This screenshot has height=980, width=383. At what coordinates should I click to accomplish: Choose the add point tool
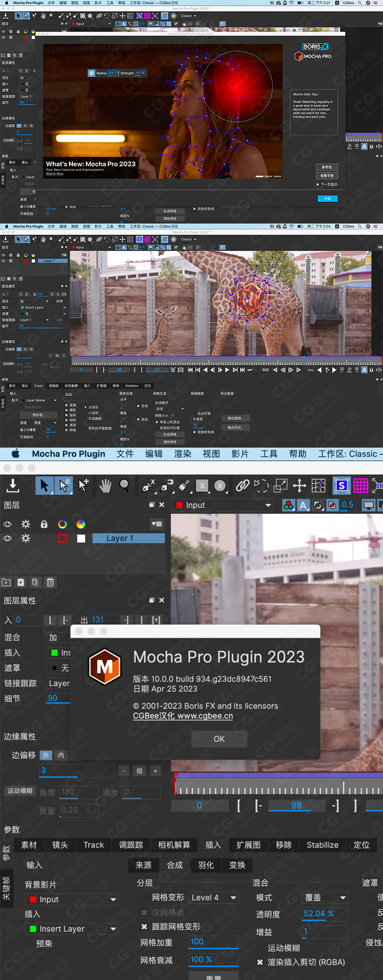[84, 485]
